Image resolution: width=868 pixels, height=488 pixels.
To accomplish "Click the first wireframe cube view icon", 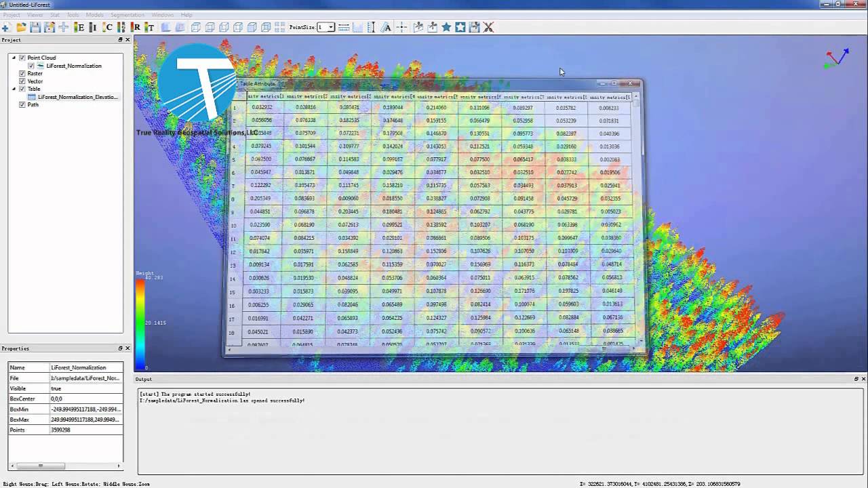I will tap(195, 27).
